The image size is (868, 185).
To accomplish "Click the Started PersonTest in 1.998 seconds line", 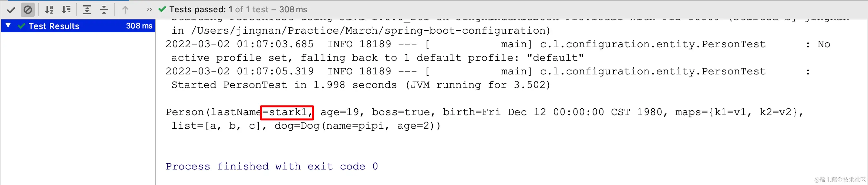I will coord(361,85).
